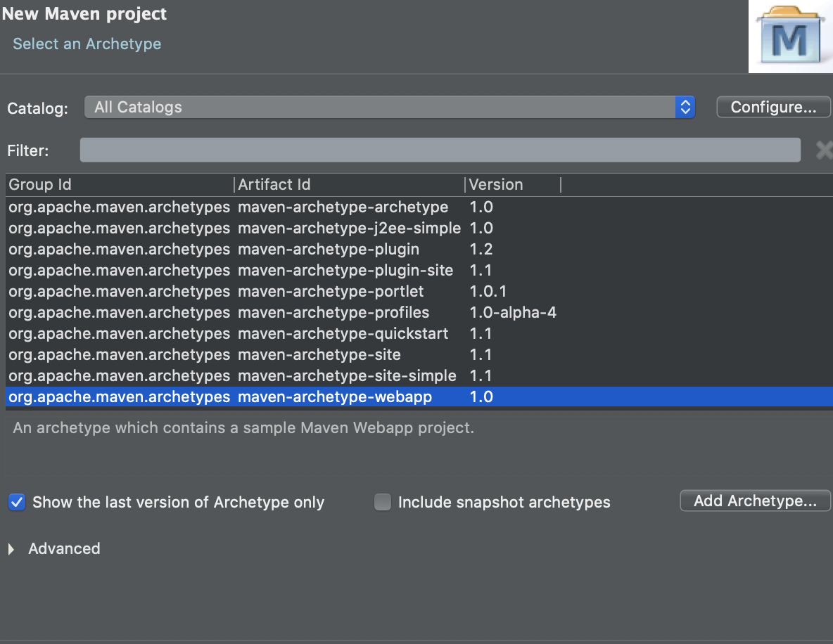This screenshot has width=833, height=644.
Task: Select the maven-archetype-site-simple row
Action: 419,376
